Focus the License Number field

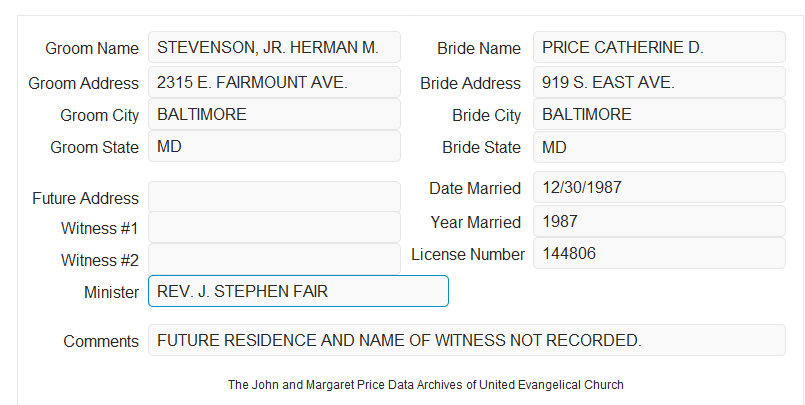[659, 253]
